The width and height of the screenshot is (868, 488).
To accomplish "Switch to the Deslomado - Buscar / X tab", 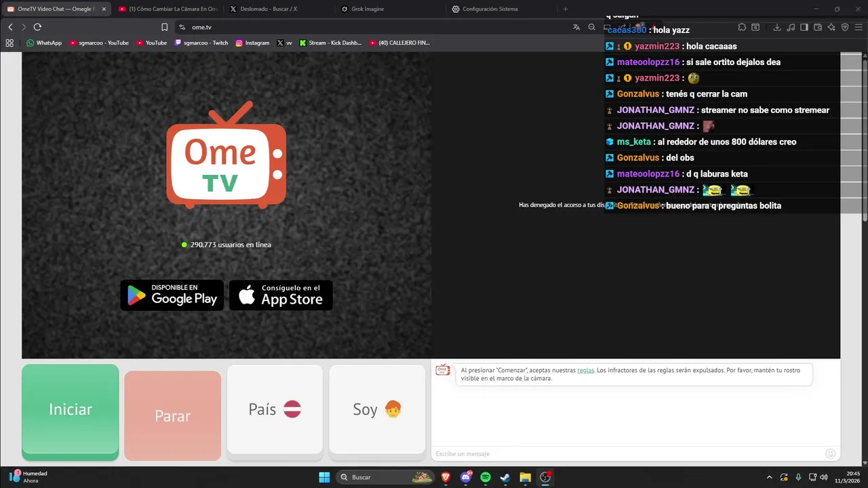I will [278, 9].
